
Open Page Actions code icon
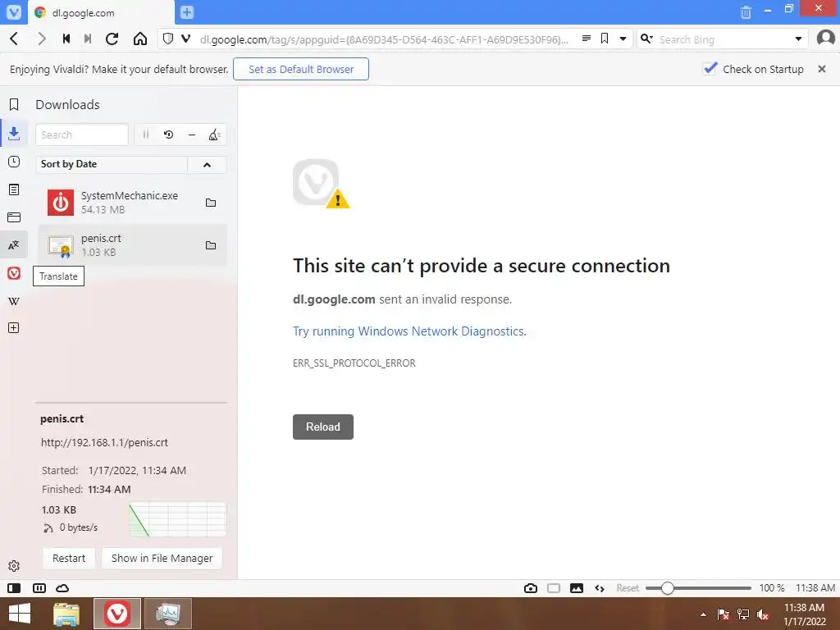(600, 588)
